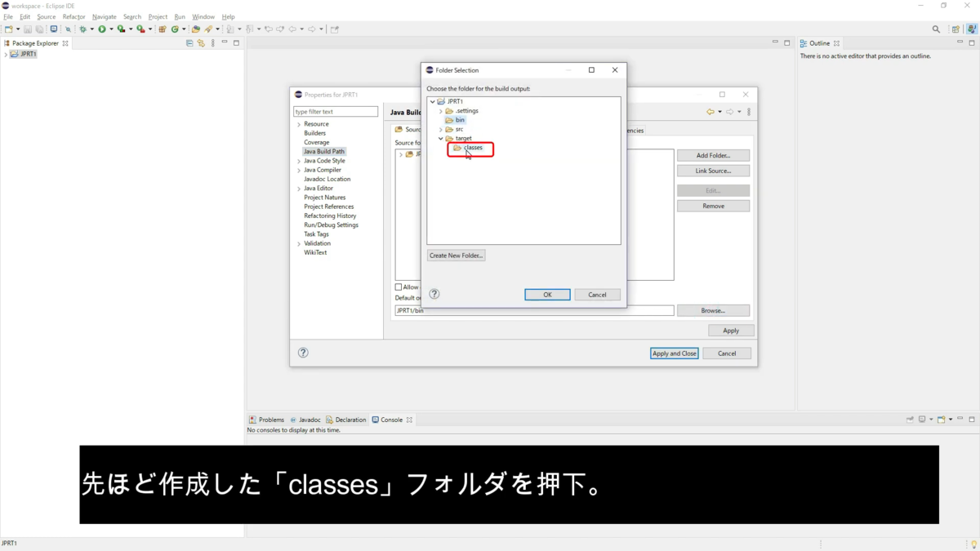Enable the Allow output folders checkbox
Viewport: 980px width, 551px height.
point(400,287)
